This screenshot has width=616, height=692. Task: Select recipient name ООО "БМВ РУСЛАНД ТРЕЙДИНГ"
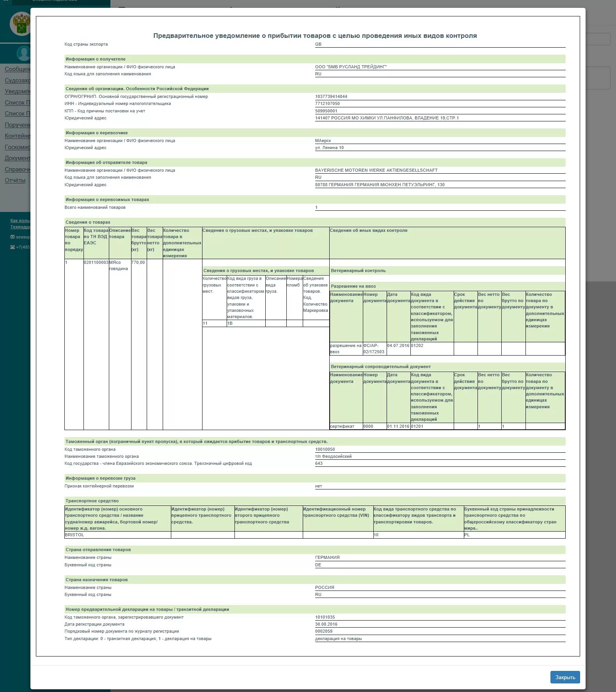pos(351,67)
